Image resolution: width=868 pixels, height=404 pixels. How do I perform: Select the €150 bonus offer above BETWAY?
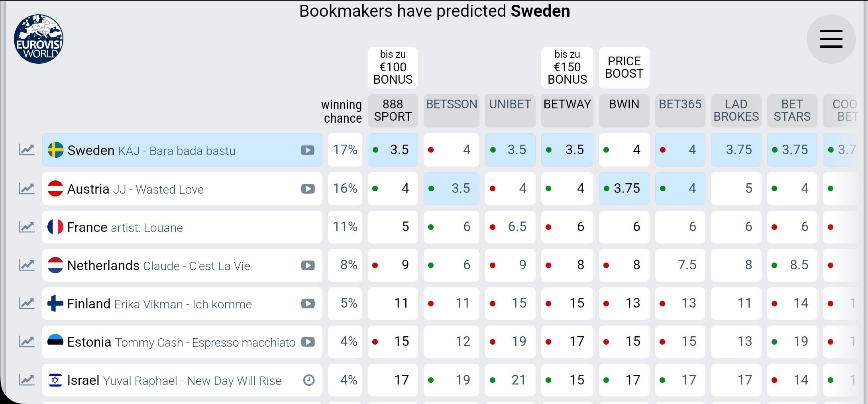click(567, 67)
